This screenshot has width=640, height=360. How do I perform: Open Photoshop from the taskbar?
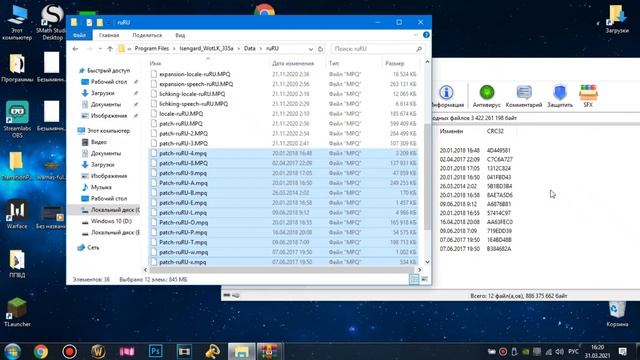coord(156,351)
